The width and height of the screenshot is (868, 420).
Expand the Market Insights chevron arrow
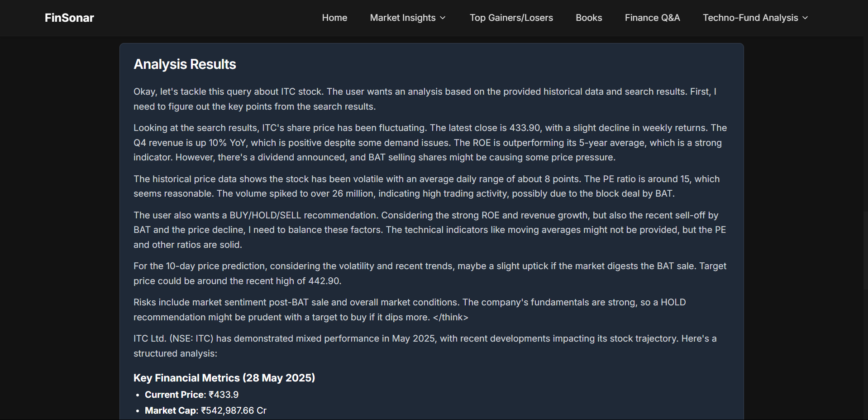tap(443, 18)
